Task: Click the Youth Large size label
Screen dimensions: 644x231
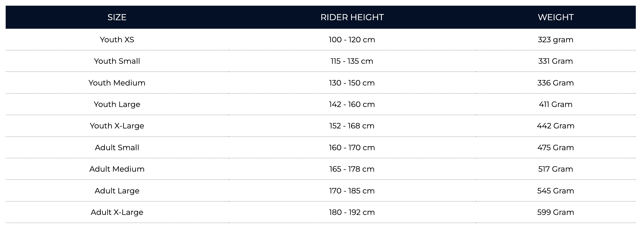Action: [x=117, y=104]
